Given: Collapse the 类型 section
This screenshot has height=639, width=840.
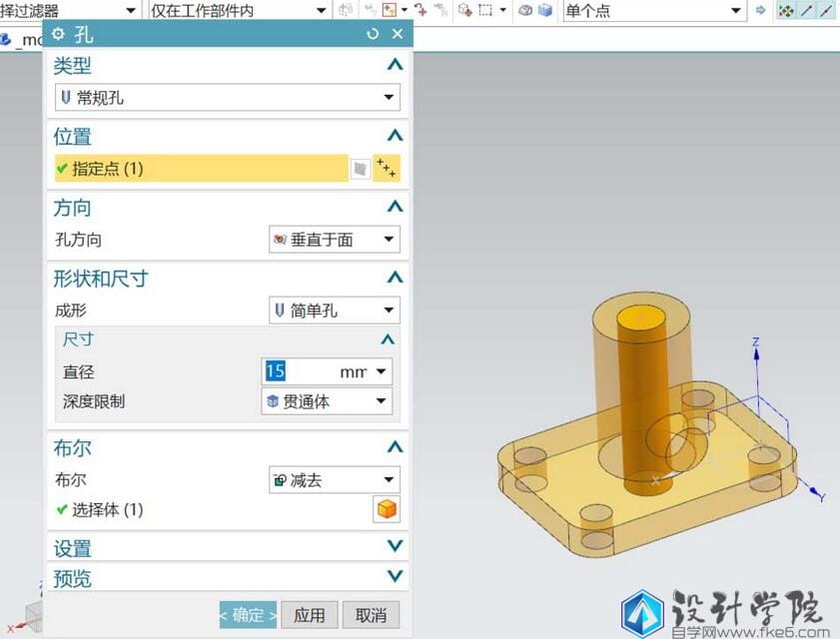Looking at the screenshot, I should coord(395,65).
